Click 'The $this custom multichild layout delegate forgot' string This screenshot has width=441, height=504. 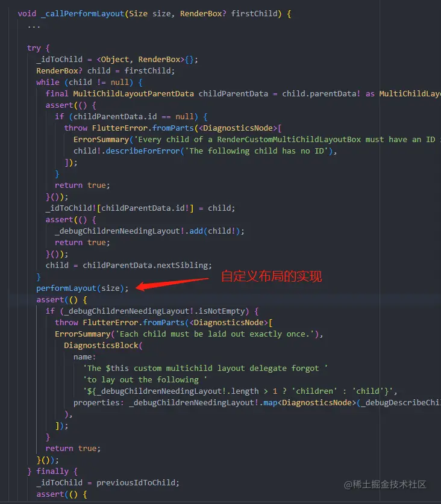coord(205,369)
